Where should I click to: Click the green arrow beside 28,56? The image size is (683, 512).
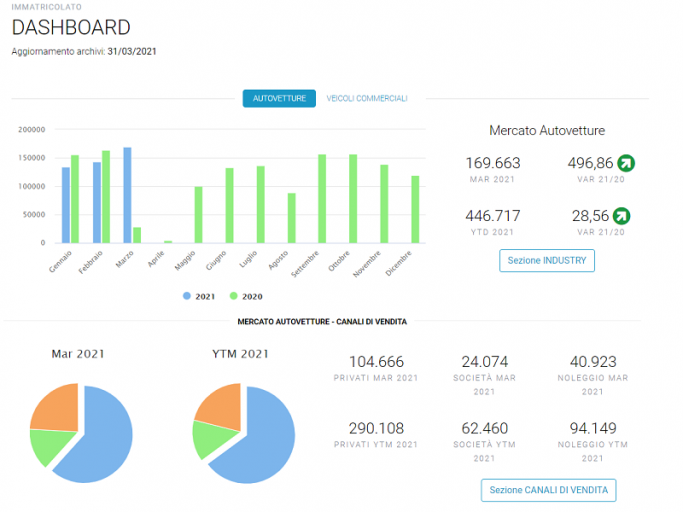pyautogui.click(x=622, y=216)
